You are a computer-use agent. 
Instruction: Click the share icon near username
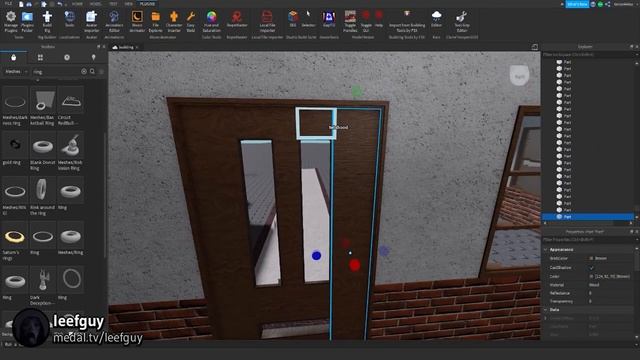(x=607, y=4)
